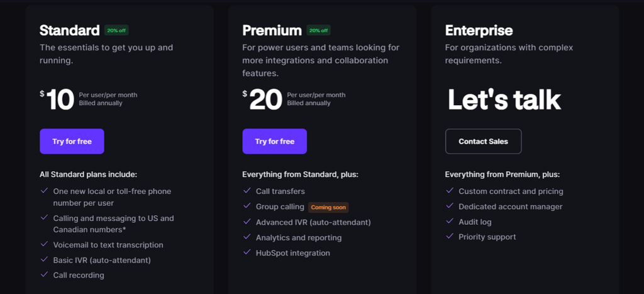Click the checkmark beside HubSpot integration
Image resolution: width=644 pixels, height=294 pixels.
pos(247,252)
